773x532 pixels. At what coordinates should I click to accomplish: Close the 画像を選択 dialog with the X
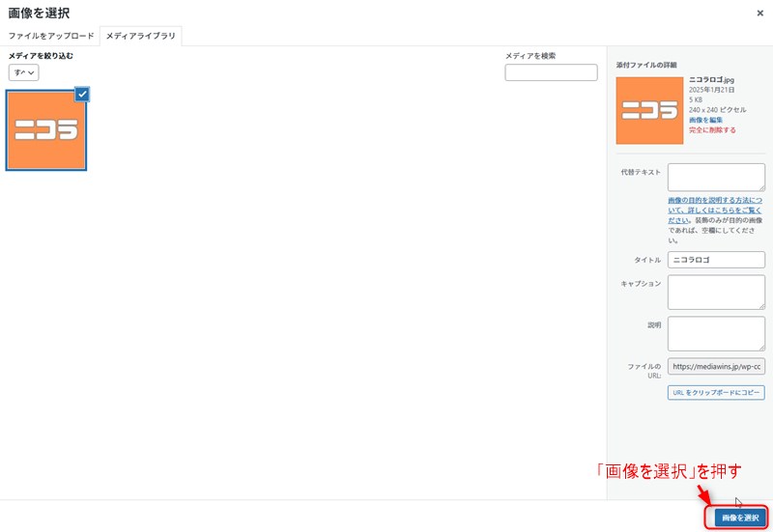(x=760, y=14)
